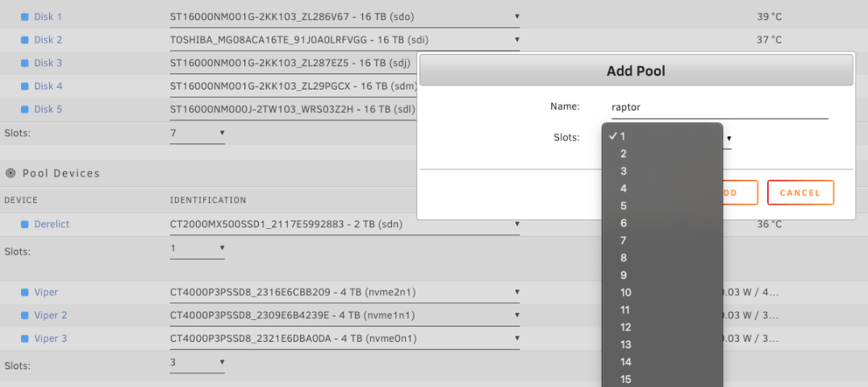The image size is (868, 387).
Task: Click the status icon beside Viper 2
Action: click(x=24, y=315)
